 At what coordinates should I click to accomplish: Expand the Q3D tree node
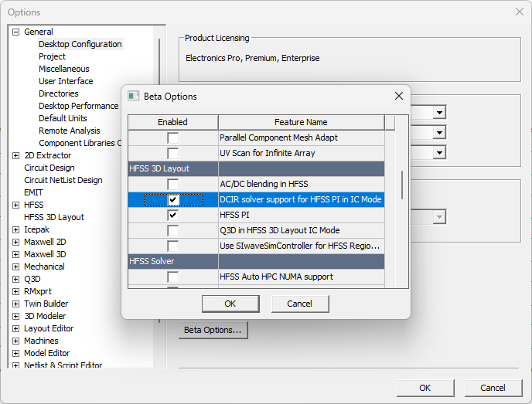tap(15, 280)
